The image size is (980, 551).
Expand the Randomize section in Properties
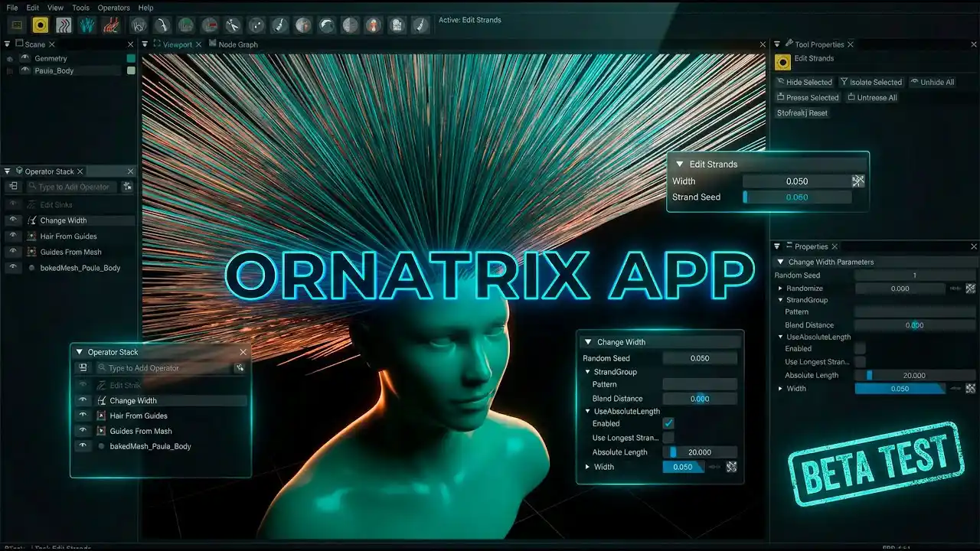coord(780,289)
